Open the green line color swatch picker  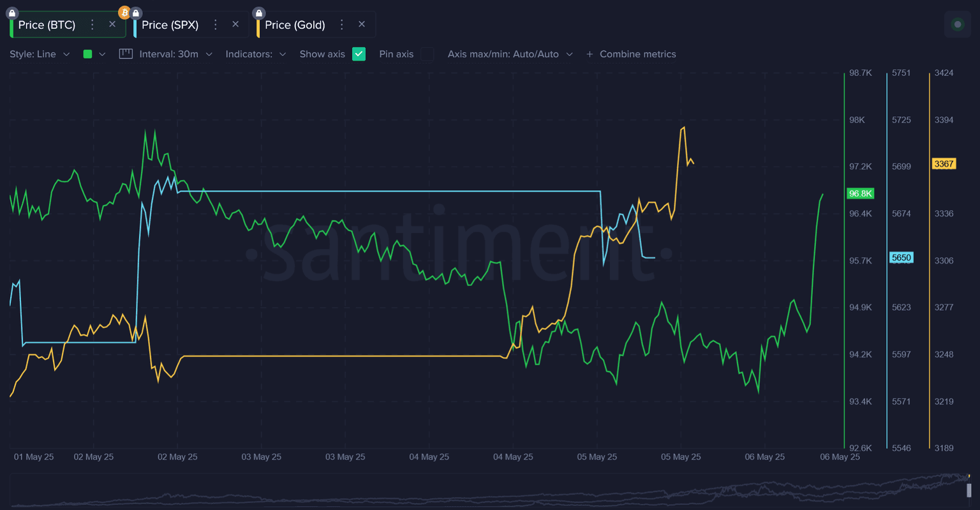pos(94,54)
